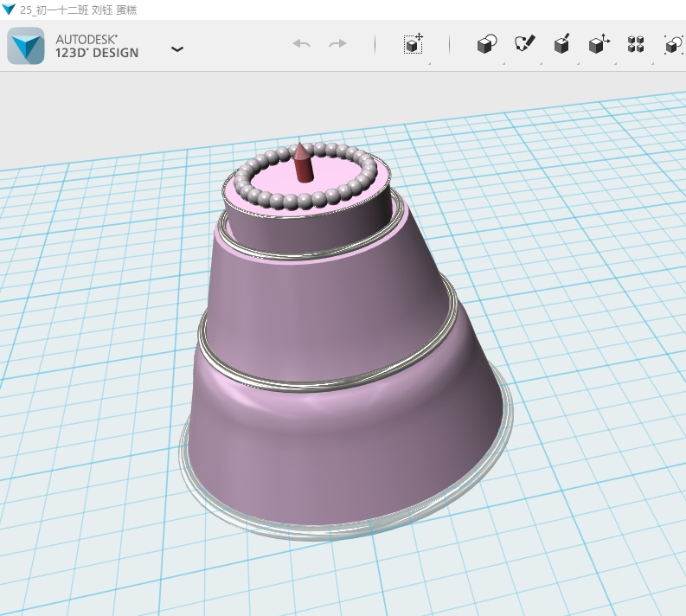The width and height of the screenshot is (686, 616).
Task: Click the Redo arrow
Action: click(x=337, y=44)
